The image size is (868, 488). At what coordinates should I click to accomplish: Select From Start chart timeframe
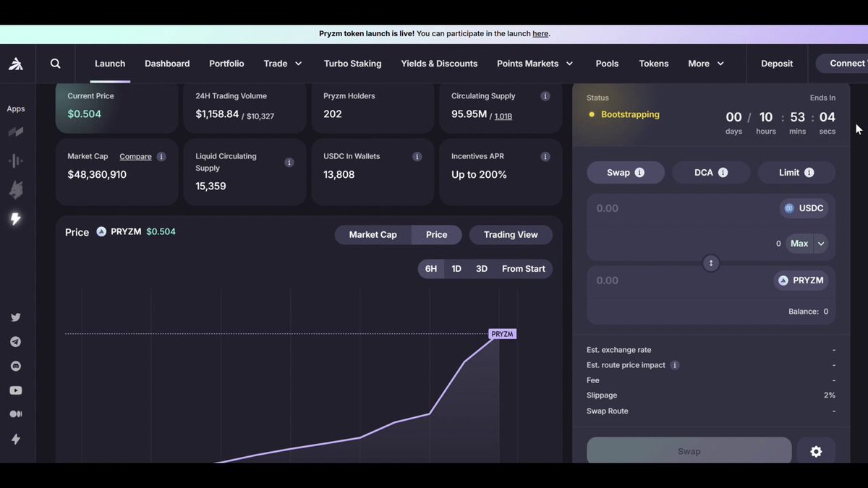click(x=524, y=269)
